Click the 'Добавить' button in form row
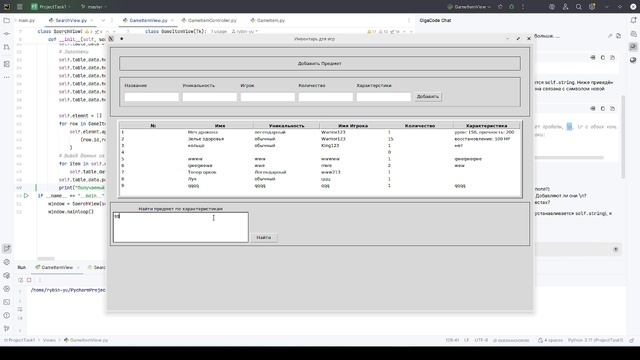 click(x=428, y=97)
